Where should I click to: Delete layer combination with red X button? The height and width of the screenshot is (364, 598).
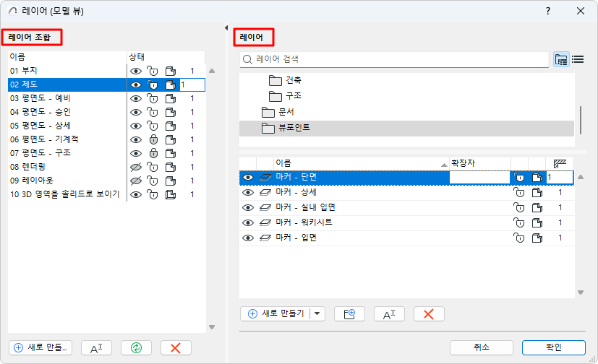click(x=176, y=348)
